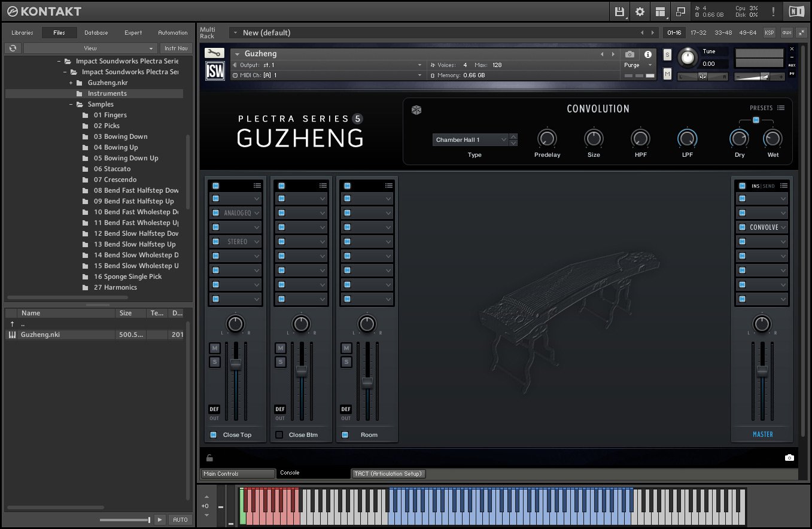The image size is (812, 529).
Task: Select next multi arrow in rack header
Action: pos(653,32)
